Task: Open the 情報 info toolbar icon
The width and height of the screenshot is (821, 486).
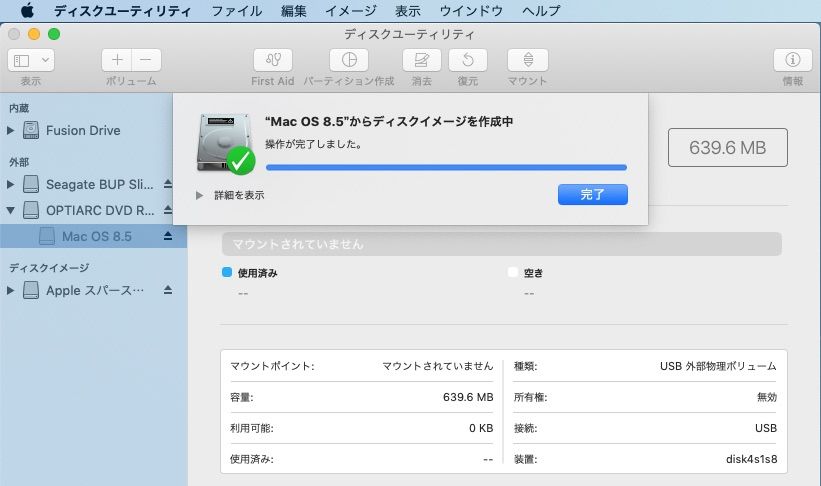Action: point(792,60)
